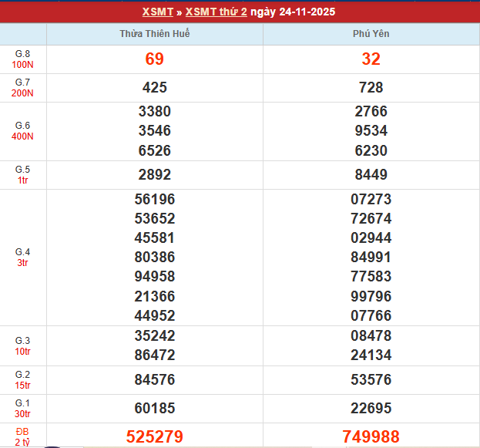480x448 pixels.
Task: Select Phú Yên G.8 result 32
Action: 371,59
